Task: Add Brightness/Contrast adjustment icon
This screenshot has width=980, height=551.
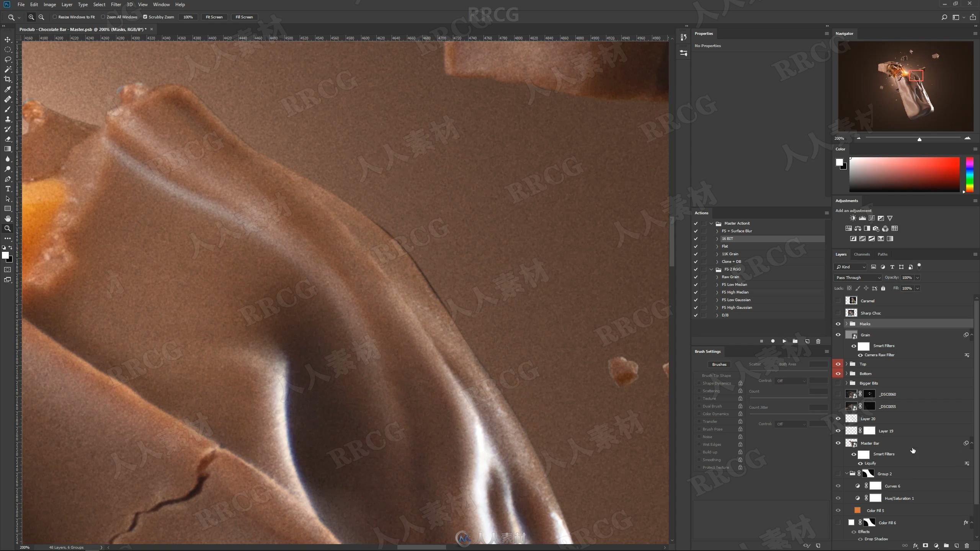Action: coord(853,218)
